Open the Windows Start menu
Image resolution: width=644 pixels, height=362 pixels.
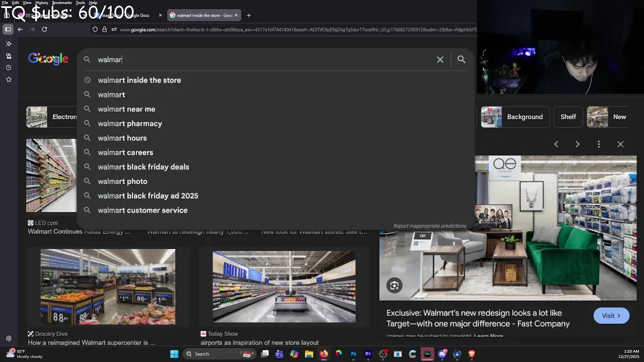[174, 354]
